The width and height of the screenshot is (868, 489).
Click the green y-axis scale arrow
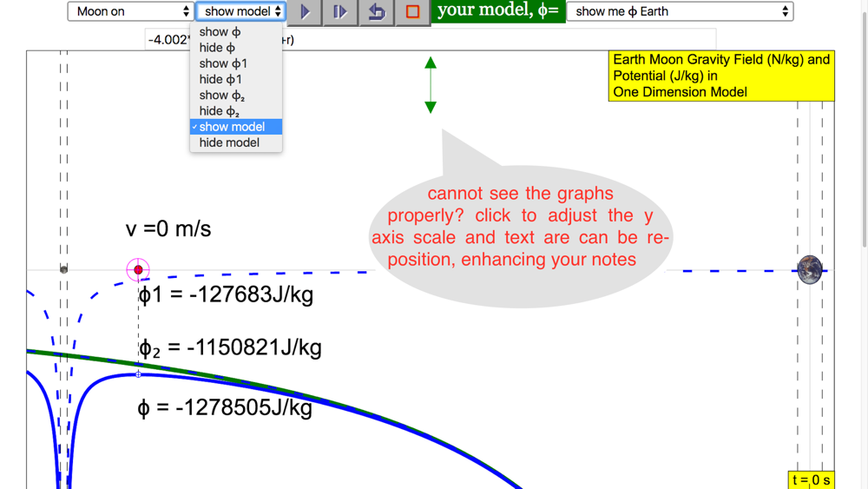(x=431, y=85)
